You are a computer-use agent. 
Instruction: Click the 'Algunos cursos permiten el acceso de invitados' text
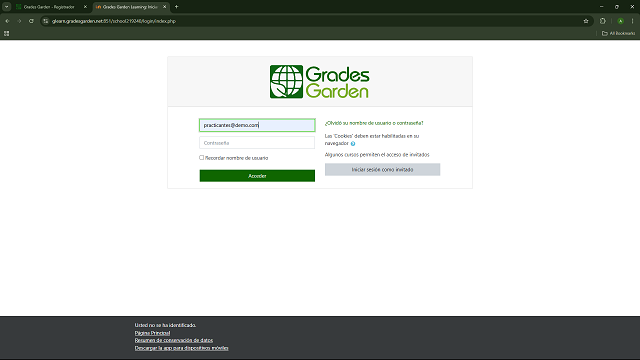click(377, 155)
